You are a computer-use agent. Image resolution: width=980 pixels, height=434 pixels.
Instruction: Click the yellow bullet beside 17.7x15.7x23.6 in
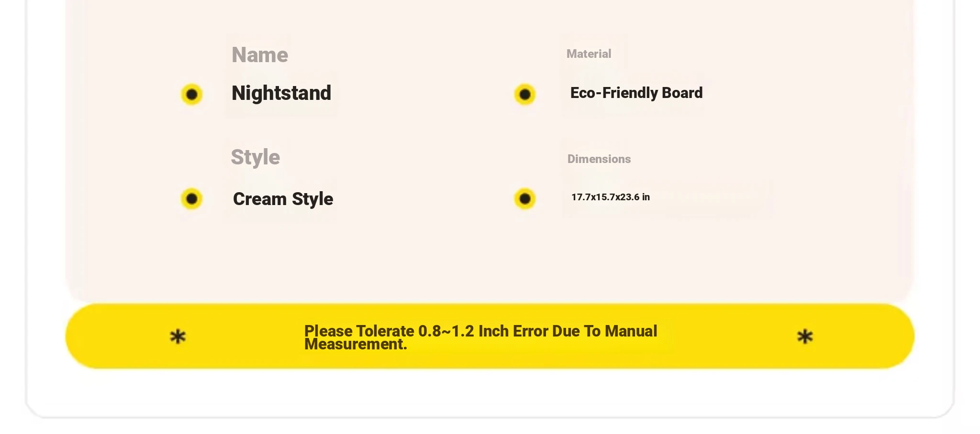coord(524,198)
